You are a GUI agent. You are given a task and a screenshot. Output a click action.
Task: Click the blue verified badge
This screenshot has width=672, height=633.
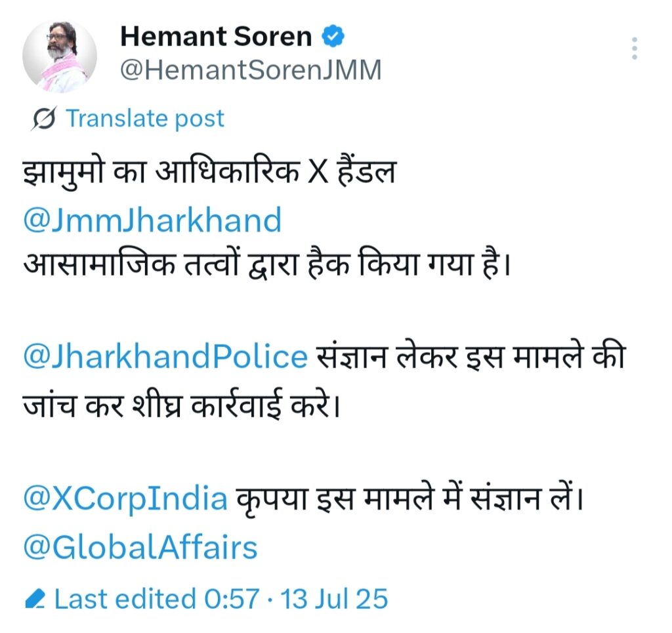pos(333,36)
